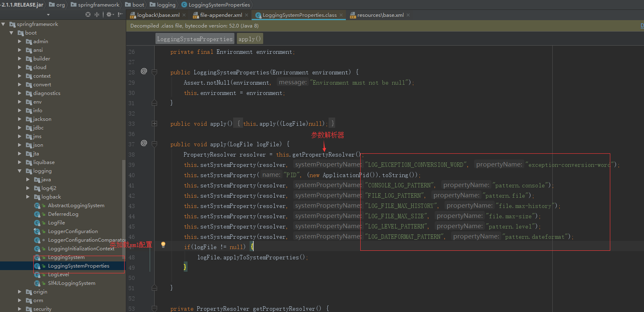Close the file-appender.xml tab

coord(247,15)
